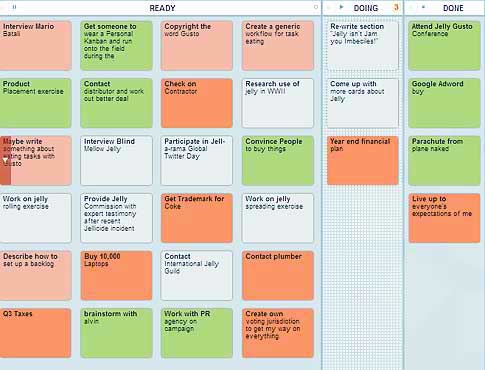Click the play icon beside DOING
Image resolution: width=485 pixels, height=370 pixels.
tap(341, 7)
